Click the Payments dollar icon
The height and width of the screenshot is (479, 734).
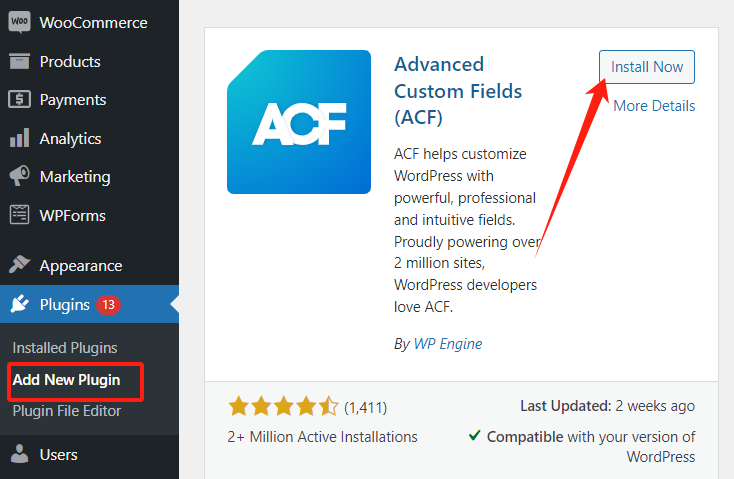pos(19,100)
